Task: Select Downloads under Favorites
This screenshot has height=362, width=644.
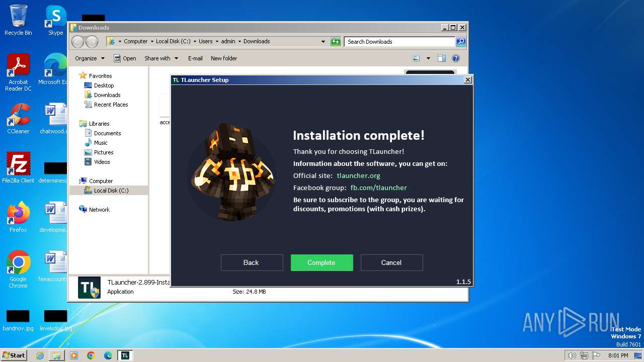Action: coord(107,95)
